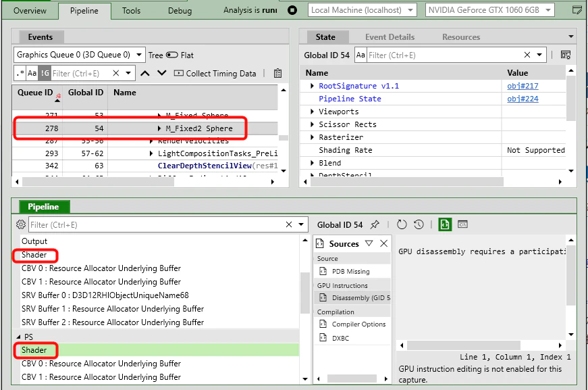This screenshot has height=390, width=588.
Task: Copy events using the clipboard icon
Action: coord(277,73)
